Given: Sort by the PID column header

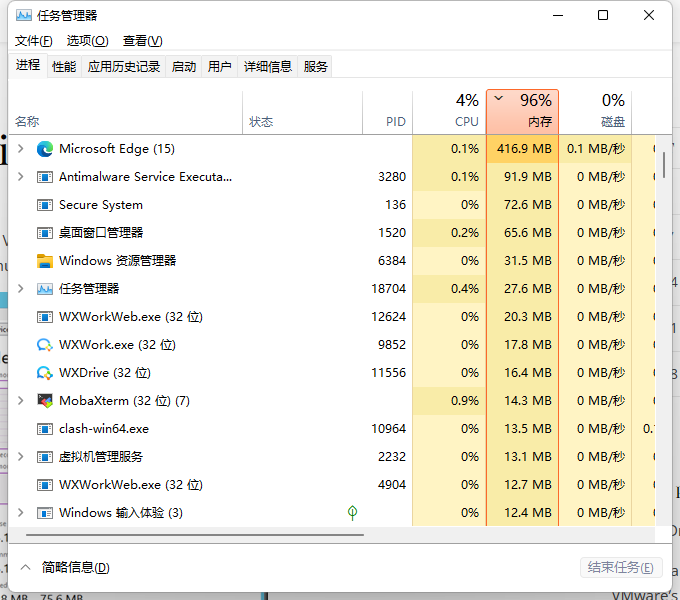Looking at the screenshot, I should pyautogui.click(x=387, y=113).
